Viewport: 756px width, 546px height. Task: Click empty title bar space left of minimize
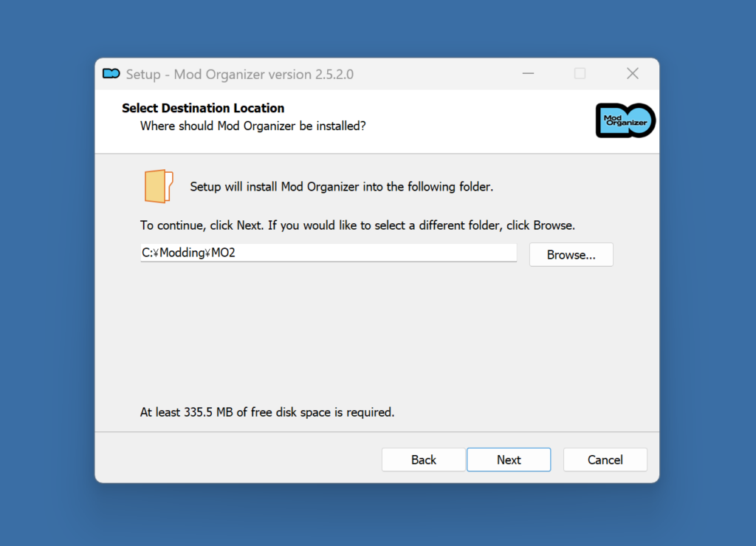pos(443,74)
